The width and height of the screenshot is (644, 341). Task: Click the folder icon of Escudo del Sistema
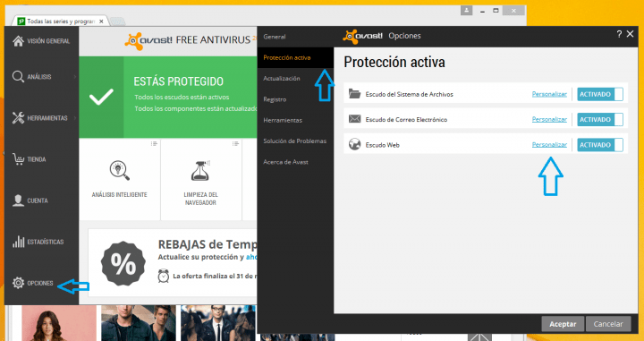pos(354,94)
